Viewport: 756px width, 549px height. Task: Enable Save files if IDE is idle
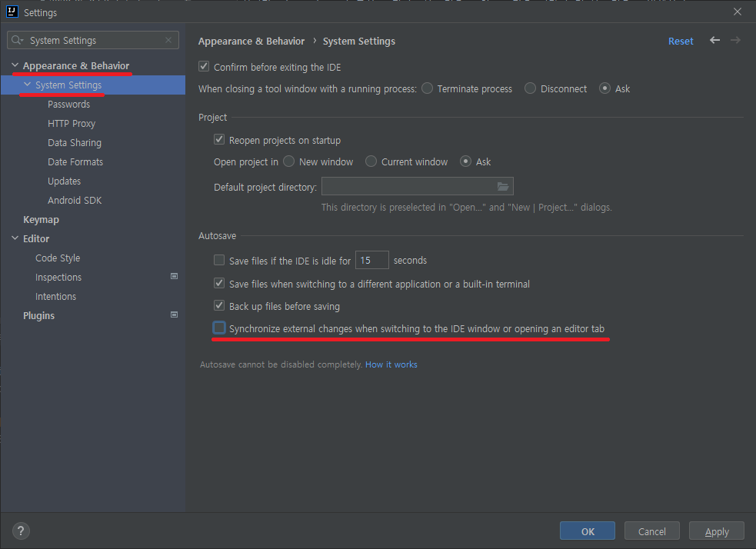click(219, 261)
